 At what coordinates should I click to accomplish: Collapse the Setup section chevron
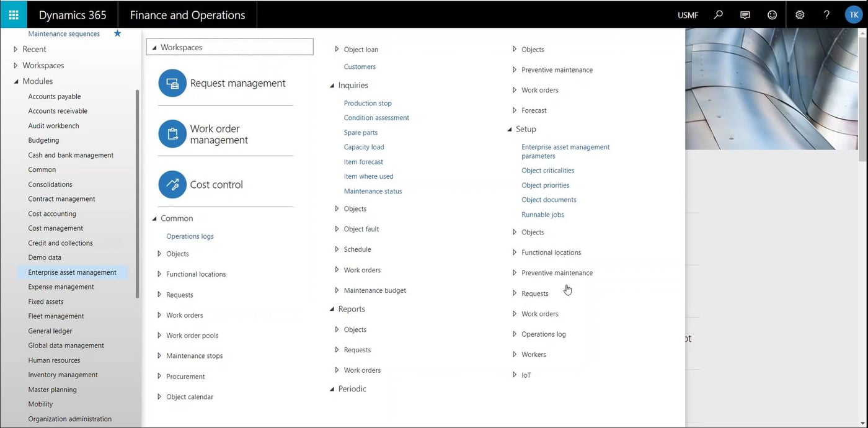click(x=509, y=129)
